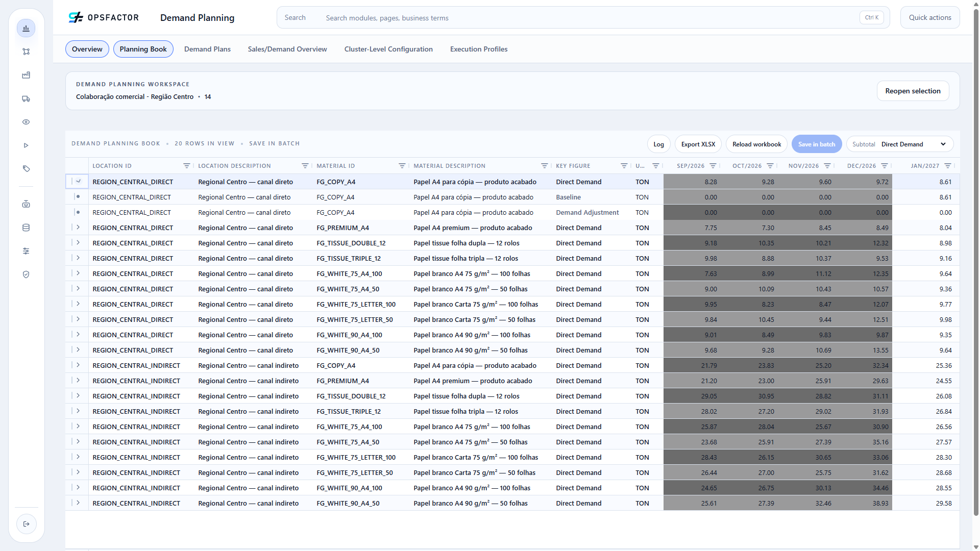This screenshot has height=551, width=980.
Task: Click the Colaboração comercial - Região Centro text
Action: 135,96
